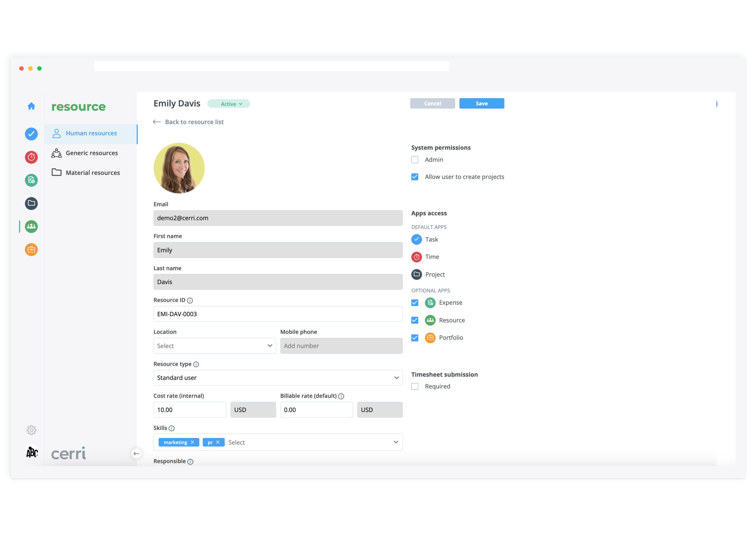The image size is (756, 555).
Task: Click the Save button
Action: coord(482,103)
